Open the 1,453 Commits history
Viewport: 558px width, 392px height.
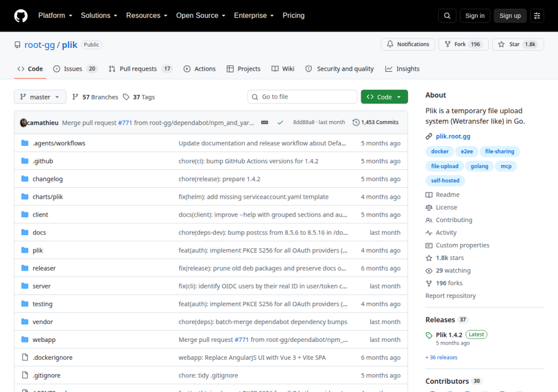(x=375, y=122)
